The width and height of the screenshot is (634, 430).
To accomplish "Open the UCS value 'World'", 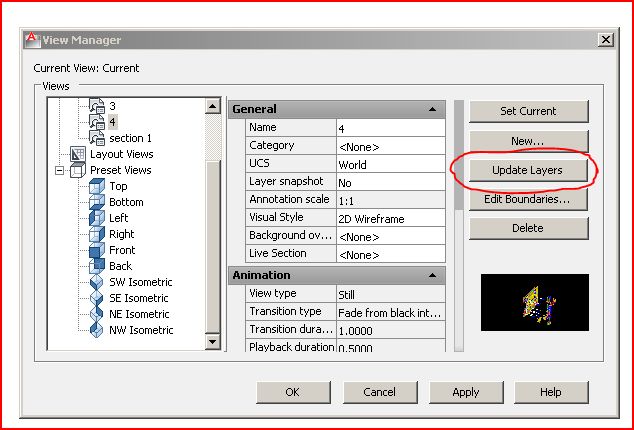I will pos(391,164).
